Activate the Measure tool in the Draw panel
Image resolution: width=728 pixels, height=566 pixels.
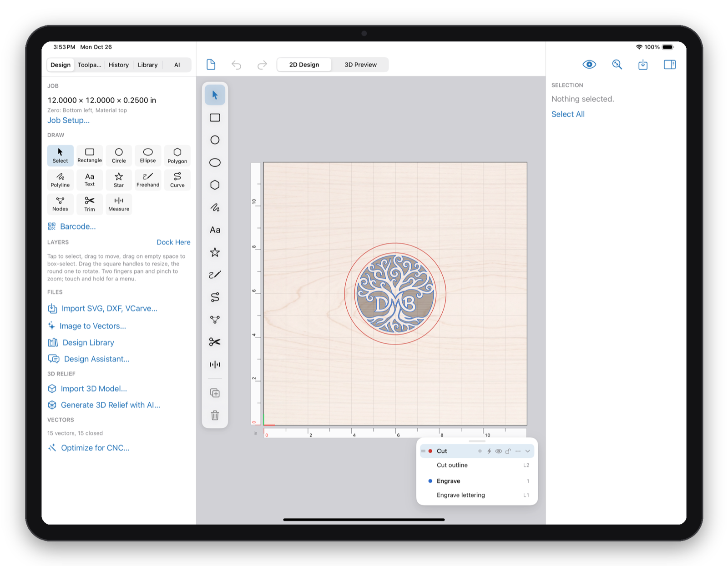point(119,204)
